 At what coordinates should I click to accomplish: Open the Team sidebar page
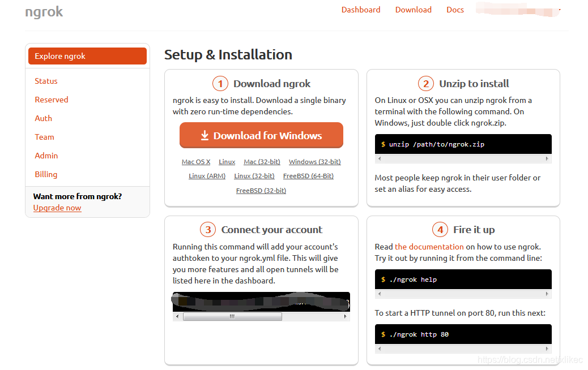[x=44, y=137]
